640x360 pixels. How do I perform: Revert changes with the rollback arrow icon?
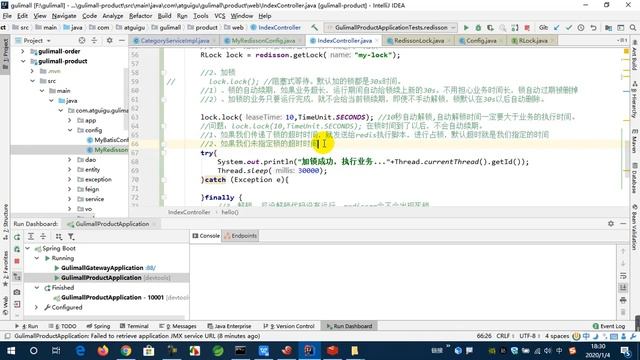coord(593,28)
